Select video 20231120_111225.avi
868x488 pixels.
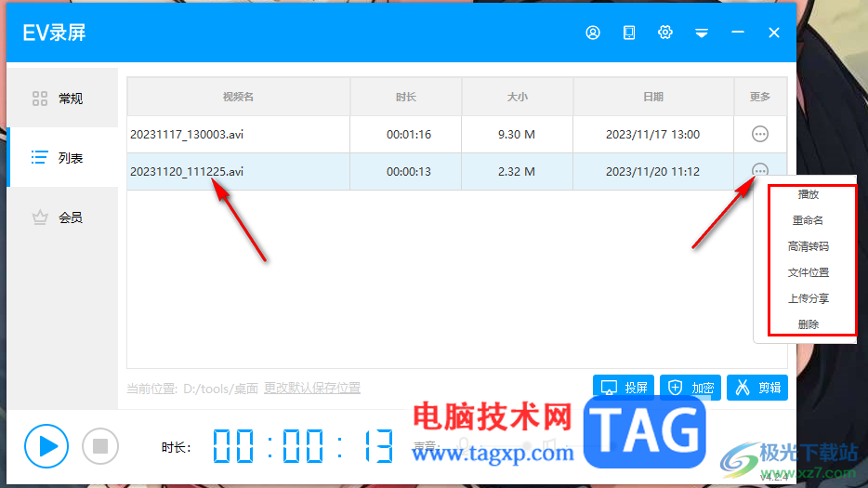(238, 172)
